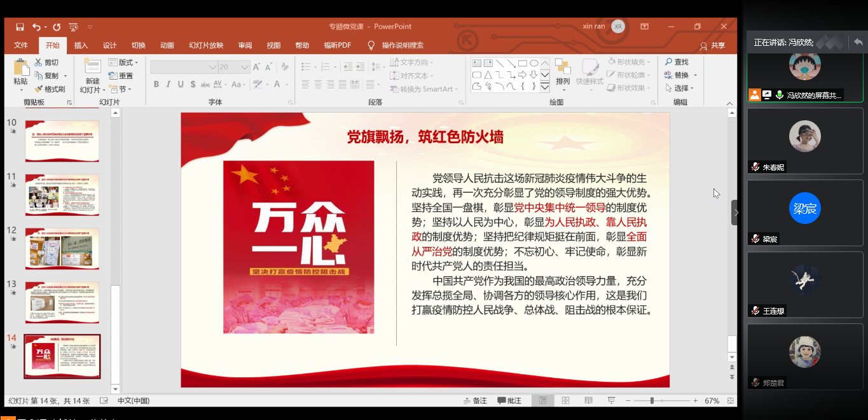Select the oval shape in shapes gallery
Screen dimensions: 868x420
(534, 63)
